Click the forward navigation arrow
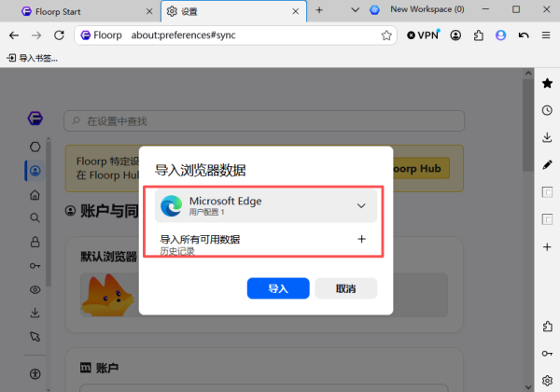The height and width of the screenshot is (392, 560). [x=36, y=35]
